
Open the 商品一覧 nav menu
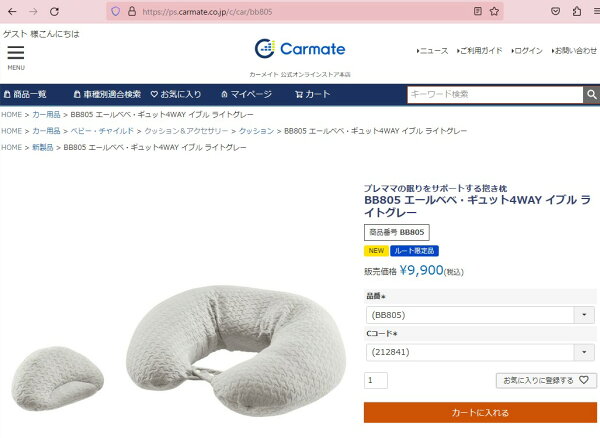(x=25, y=94)
